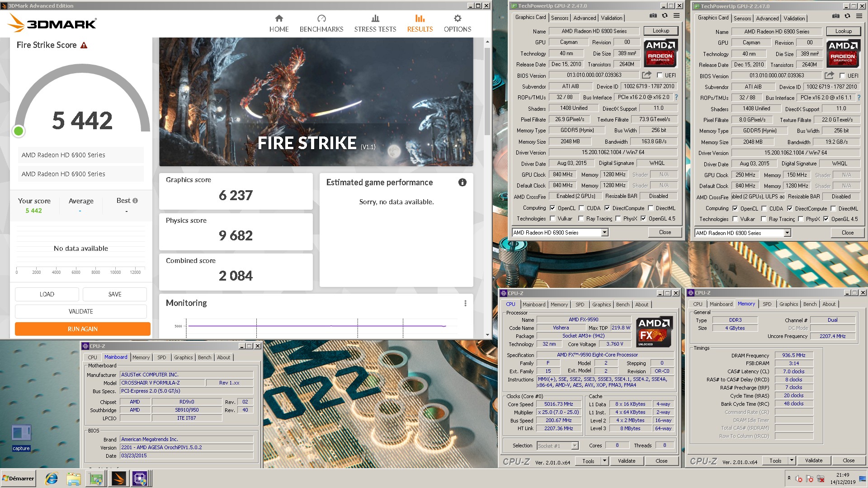868x488 pixels.
Task: Open the Mainboard tab in the CPU-Z CPU window
Action: [534, 305]
